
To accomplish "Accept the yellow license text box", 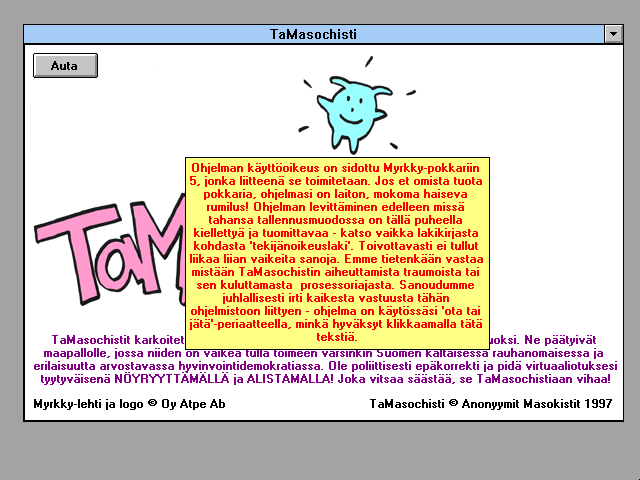I will pyautogui.click(x=337, y=253).
